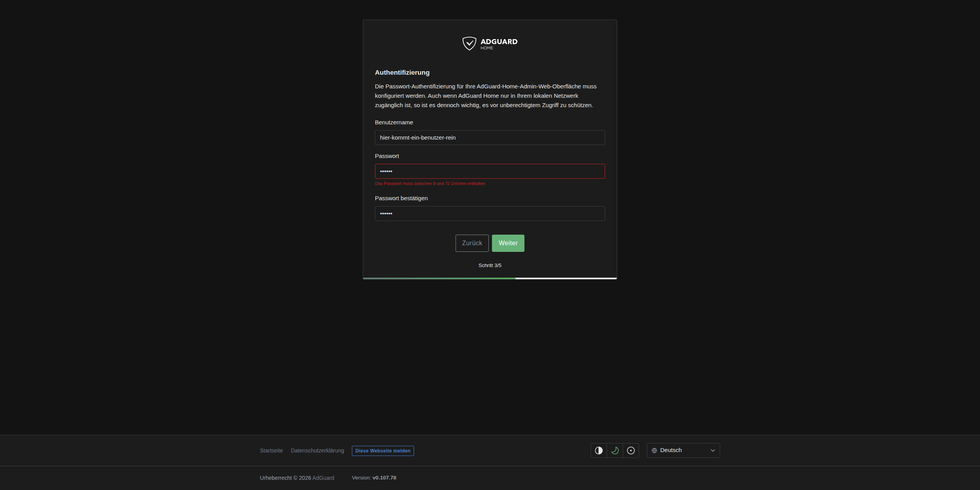Click the AdGuard Home shield logo
The height and width of the screenshot is (490, 980).
click(x=490, y=43)
